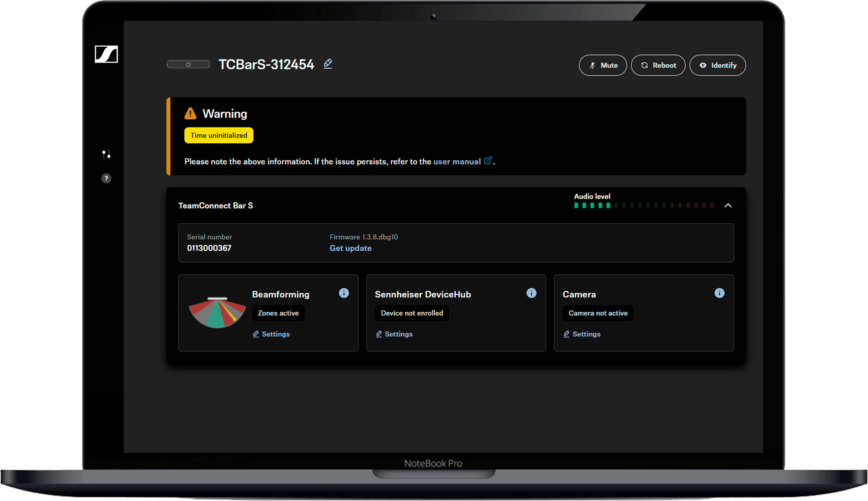Click the audio level meter

click(x=644, y=206)
